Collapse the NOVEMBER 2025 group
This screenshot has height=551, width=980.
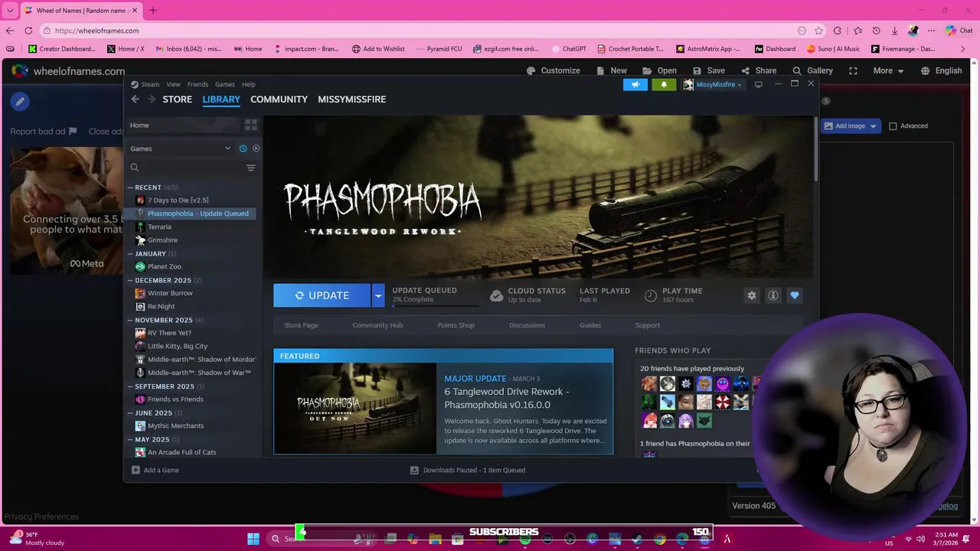tap(130, 320)
